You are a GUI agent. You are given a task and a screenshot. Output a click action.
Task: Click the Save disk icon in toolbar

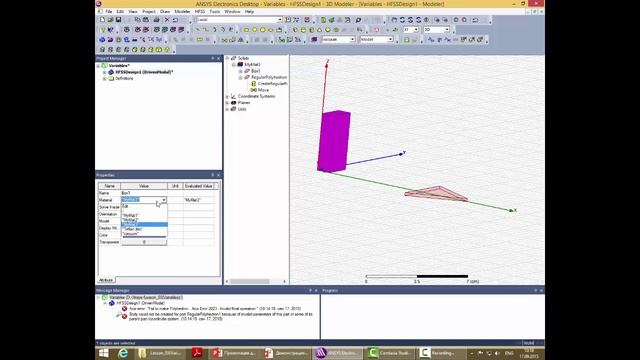pyautogui.click(x=118, y=20)
